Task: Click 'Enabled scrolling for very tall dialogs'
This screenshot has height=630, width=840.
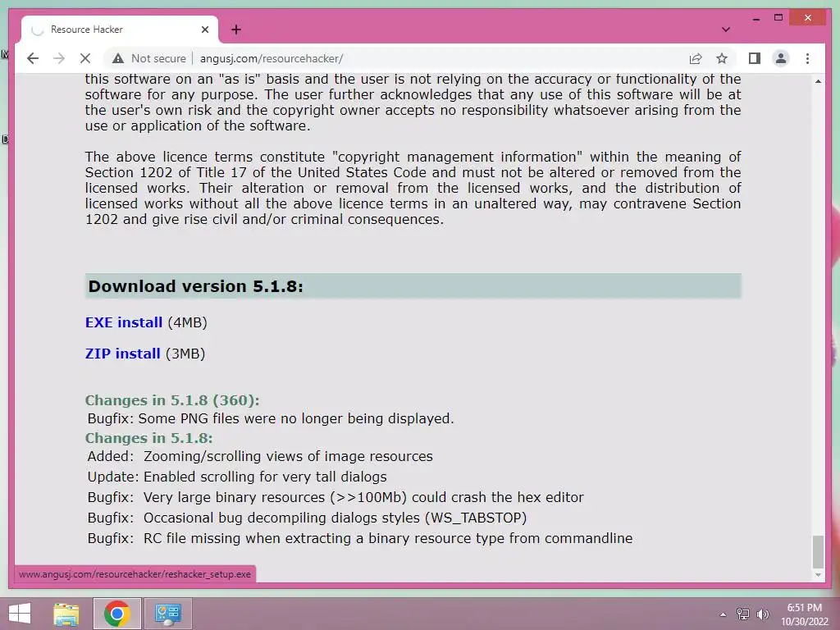Action: coord(265,477)
